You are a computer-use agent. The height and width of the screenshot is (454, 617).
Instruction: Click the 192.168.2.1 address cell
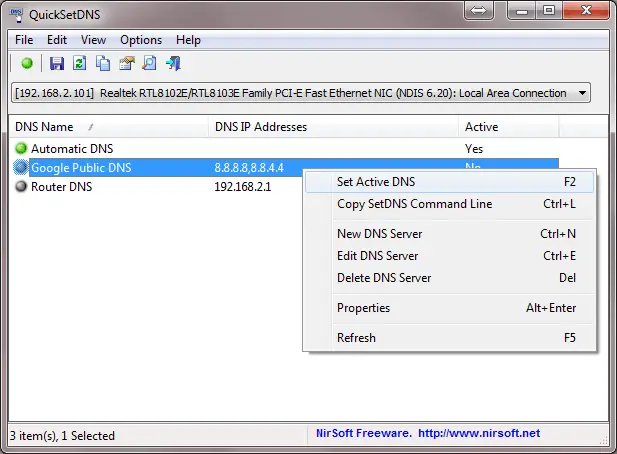pos(243,186)
